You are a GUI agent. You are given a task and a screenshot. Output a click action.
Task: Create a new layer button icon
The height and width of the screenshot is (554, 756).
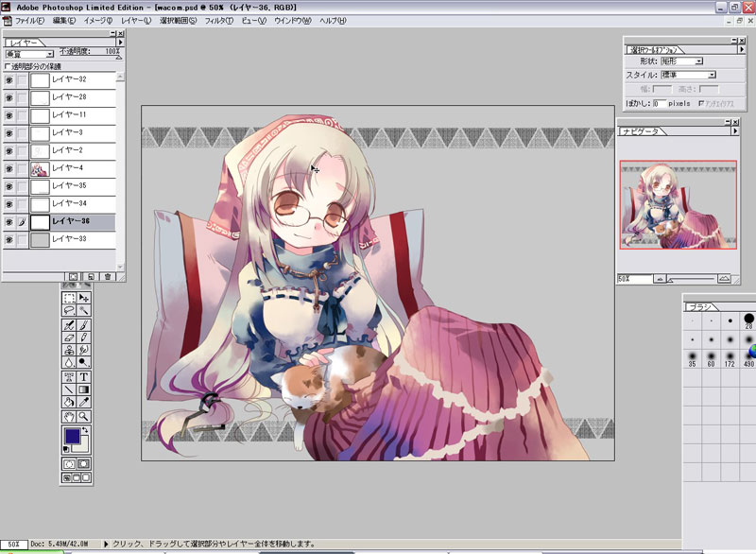(x=91, y=277)
